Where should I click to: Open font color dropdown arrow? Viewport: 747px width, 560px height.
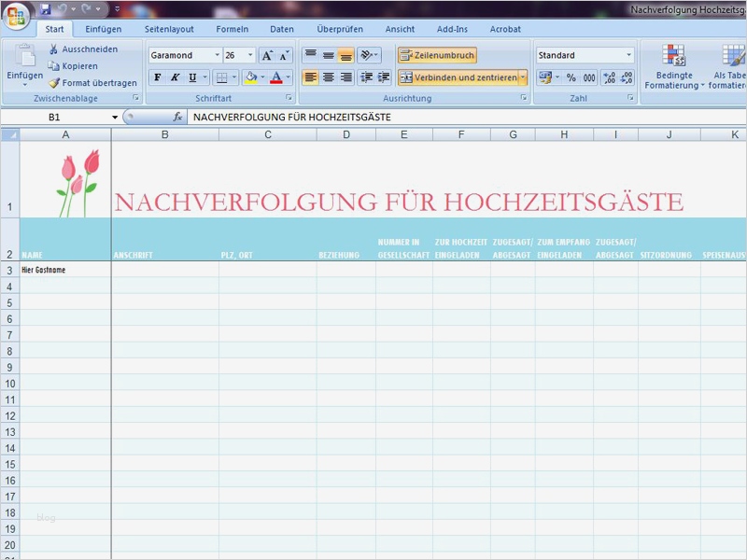point(289,77)
